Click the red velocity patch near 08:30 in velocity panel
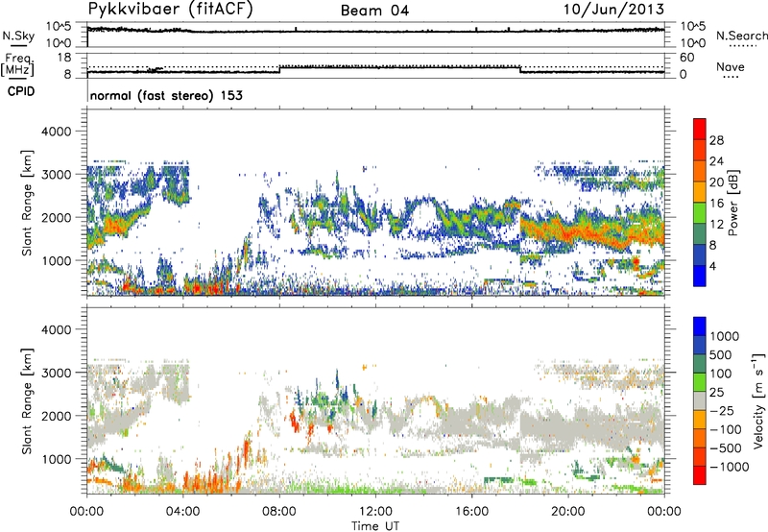This screenshot has width=768, height=532. coord(294,422)
